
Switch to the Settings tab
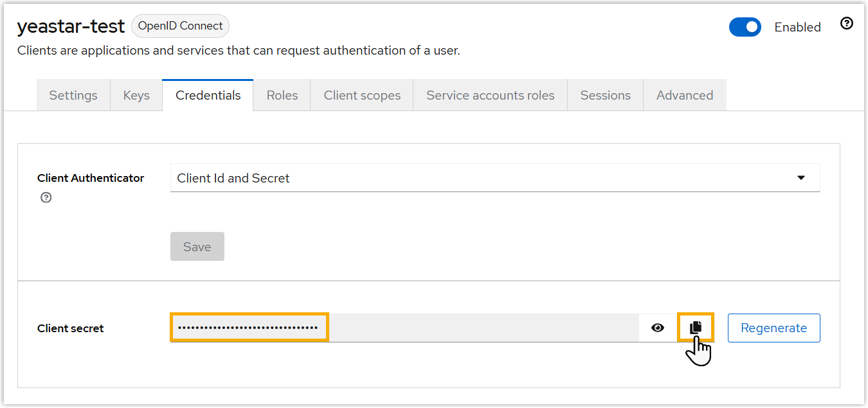[x=73, y=95]
